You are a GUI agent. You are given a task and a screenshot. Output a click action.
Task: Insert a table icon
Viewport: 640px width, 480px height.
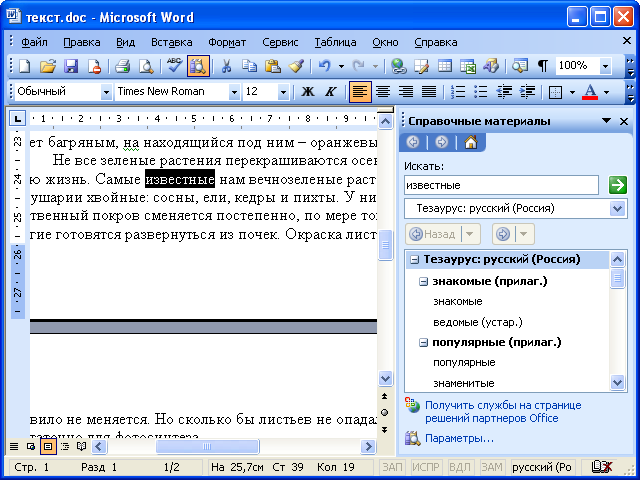pyautogui.click(x=445, y=66)
